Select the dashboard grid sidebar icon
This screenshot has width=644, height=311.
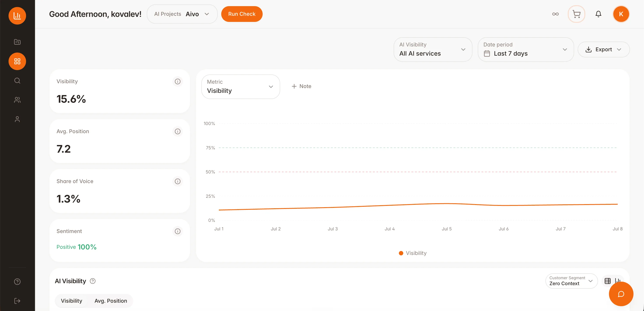tap(17, 61)
